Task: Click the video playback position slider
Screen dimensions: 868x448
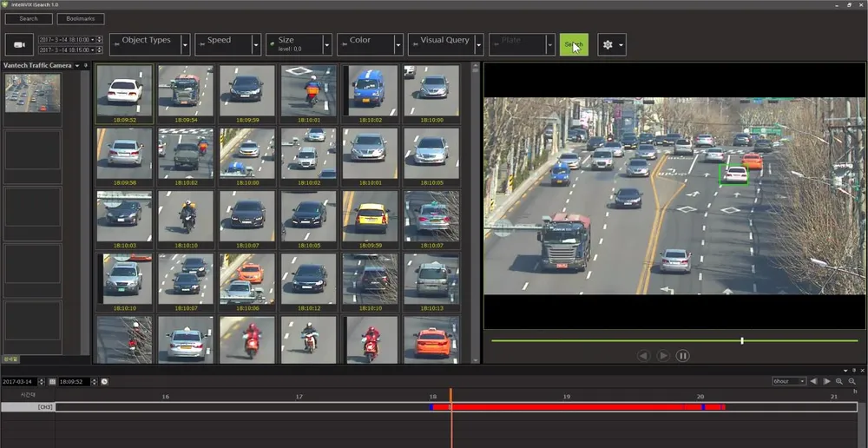Action: pos(741,340)
